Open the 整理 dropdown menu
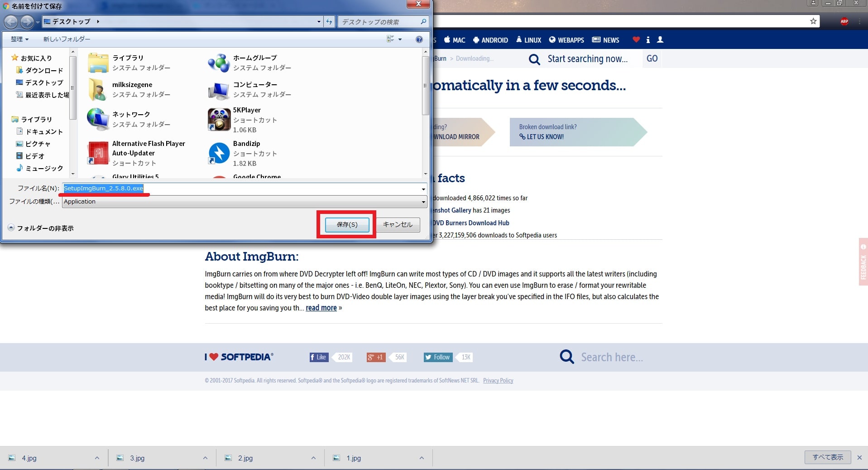Screen dimensions: 868x470 19,39
